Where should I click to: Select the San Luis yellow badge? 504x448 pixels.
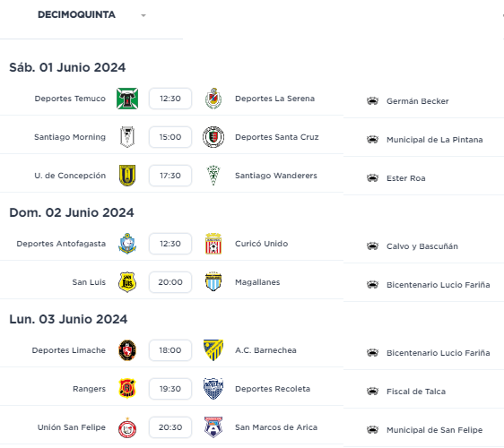(127, 282)
